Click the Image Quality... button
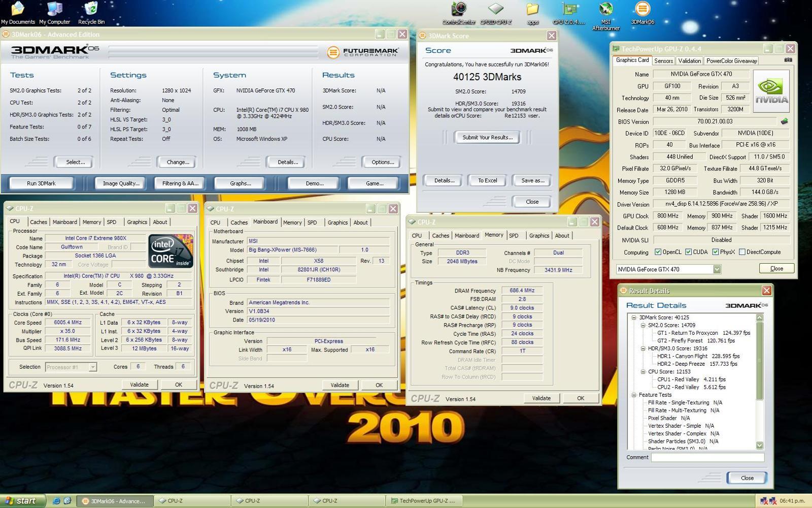 (x=121, y=183)
